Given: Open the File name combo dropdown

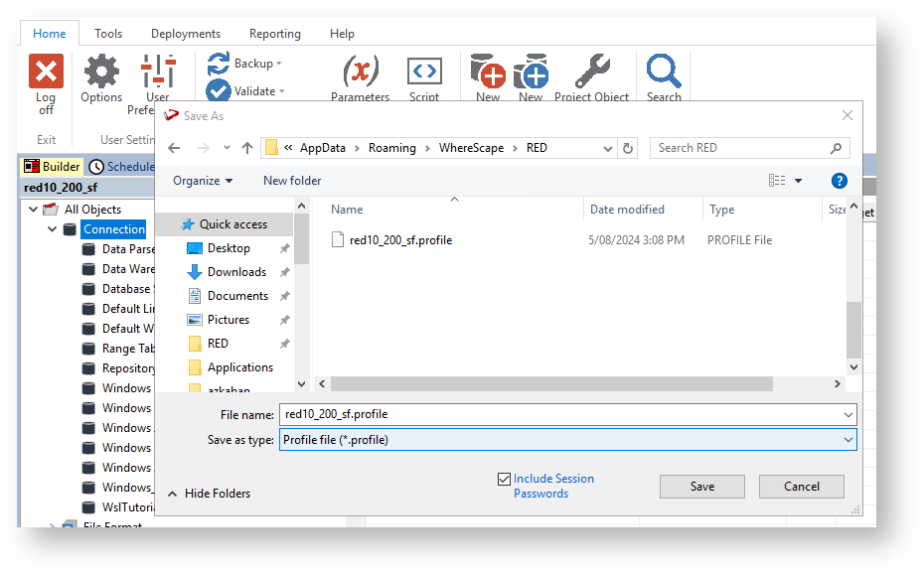Looking at the screenshot, I should tap(848, 415).
